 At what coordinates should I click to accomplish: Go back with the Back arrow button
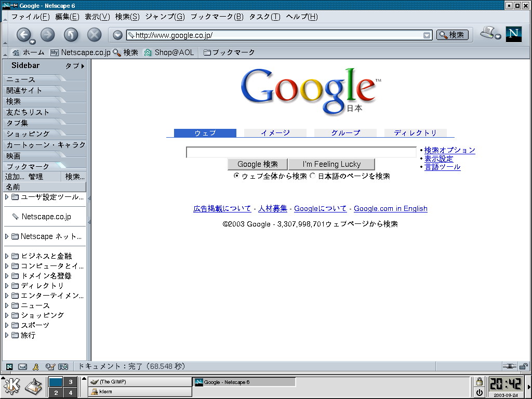pos(23,34)
